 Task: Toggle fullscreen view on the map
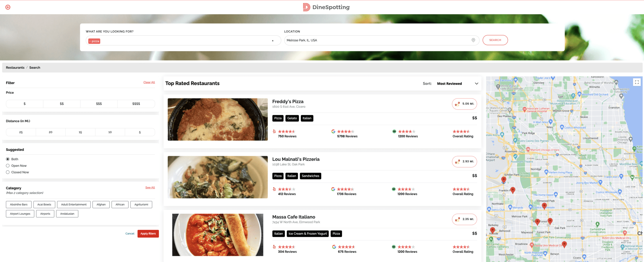coord(637,82)
